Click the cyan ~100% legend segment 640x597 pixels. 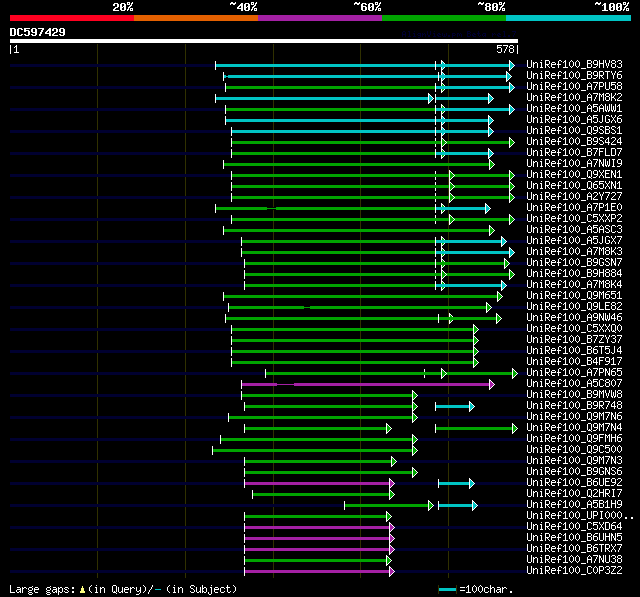tap(569, 18)
